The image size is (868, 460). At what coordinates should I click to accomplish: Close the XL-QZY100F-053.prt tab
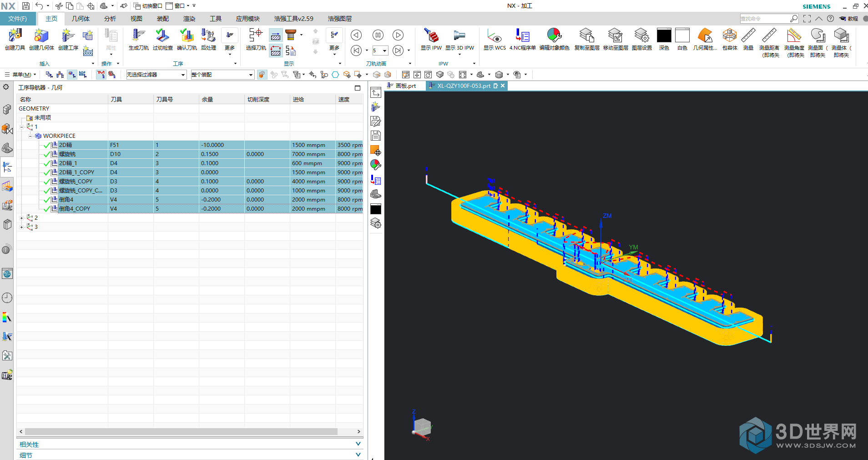click(x=503, y=86)
